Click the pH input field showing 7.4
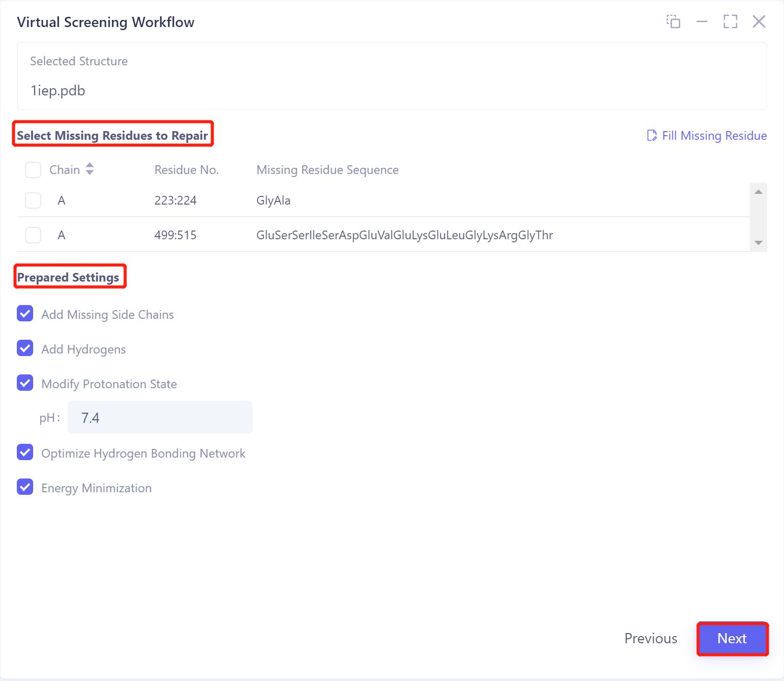The width and height of the screenshot is (784, 681). (160, 417)
